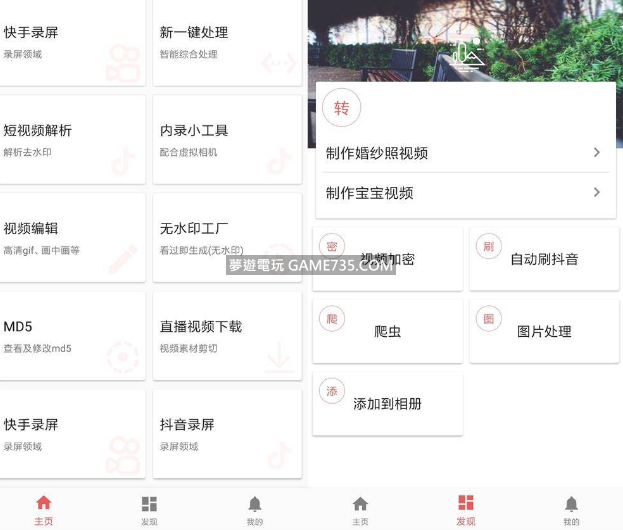Click the white landscape logo on the header photo
Screen dimensions: 623x530
tap(466, 55)
